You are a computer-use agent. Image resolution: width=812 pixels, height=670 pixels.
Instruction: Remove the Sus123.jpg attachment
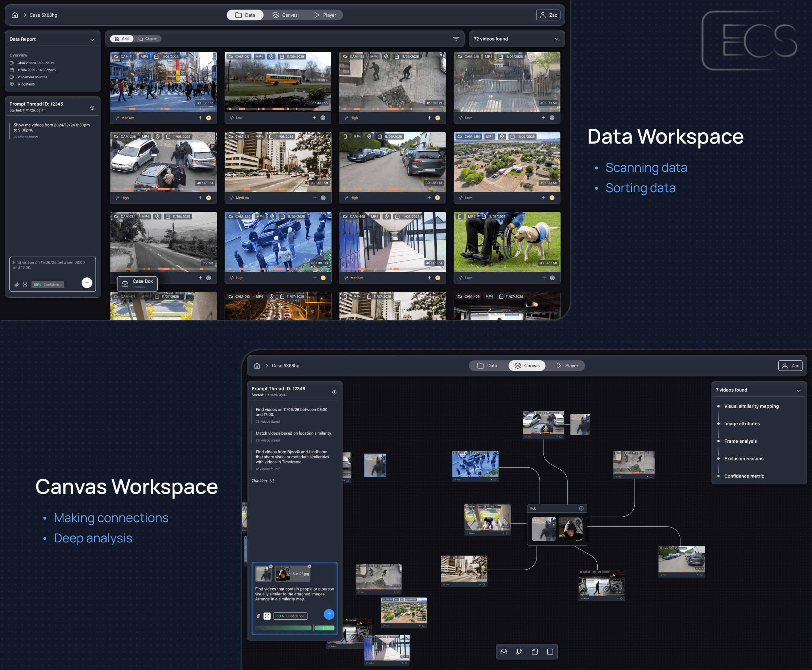310,566
